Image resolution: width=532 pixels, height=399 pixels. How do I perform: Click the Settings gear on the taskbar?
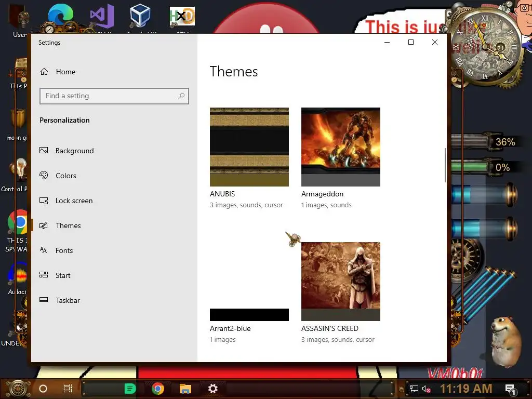[212, 389]
